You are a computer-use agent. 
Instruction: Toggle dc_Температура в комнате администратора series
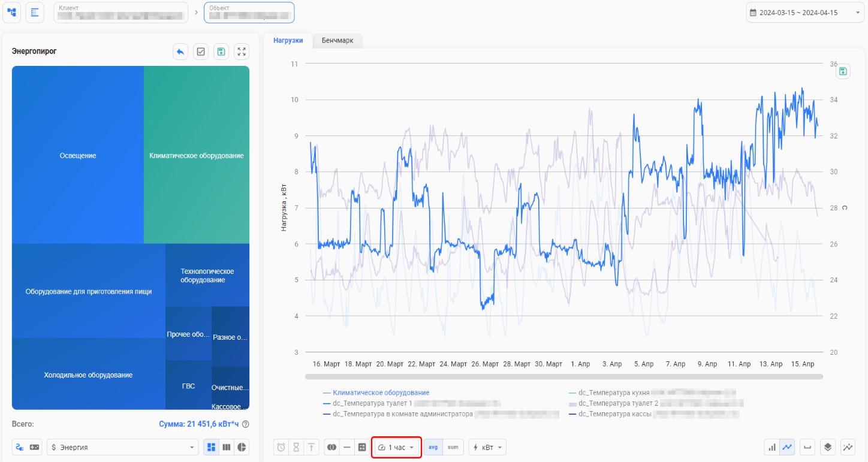(441, 413)
